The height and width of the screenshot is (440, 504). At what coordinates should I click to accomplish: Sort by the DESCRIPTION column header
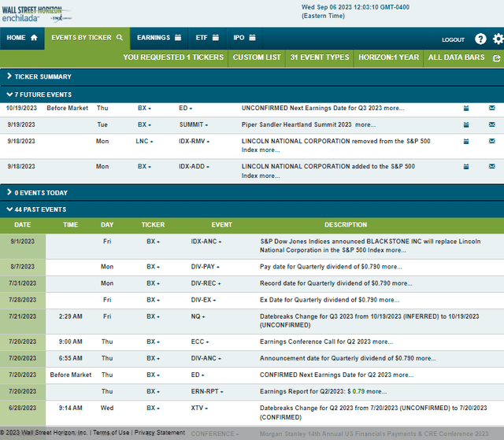(346, 225)
